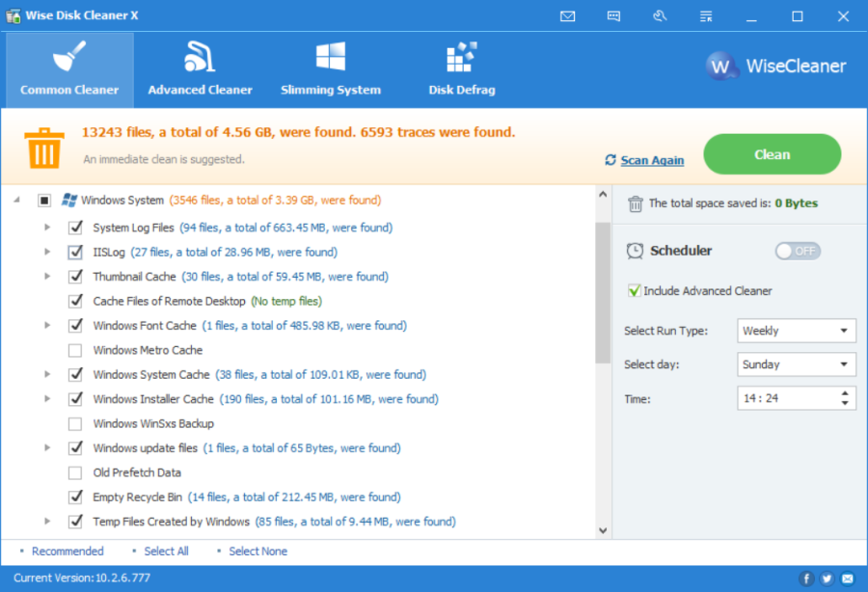Image resolution: width=868 pixels, height=592 pixels.
Task: Check Windows WinSxs Backup checkbox
Action: pyautogui.click(x=75, y=424)
